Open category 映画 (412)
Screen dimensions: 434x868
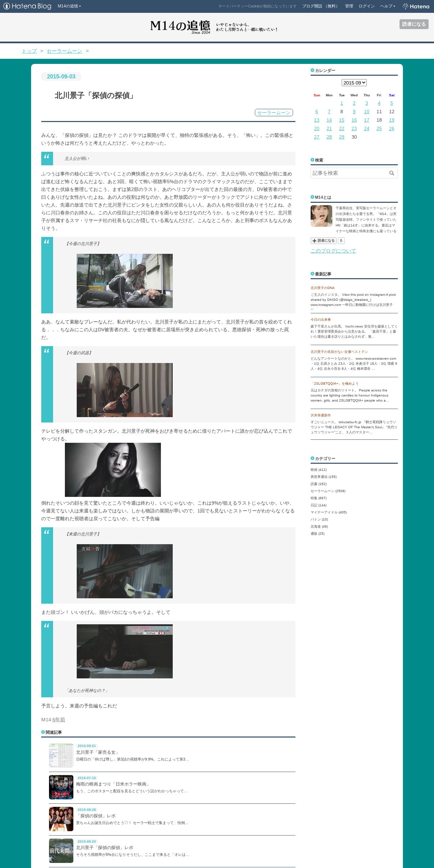pyautogui.click(x=318, y=470)
